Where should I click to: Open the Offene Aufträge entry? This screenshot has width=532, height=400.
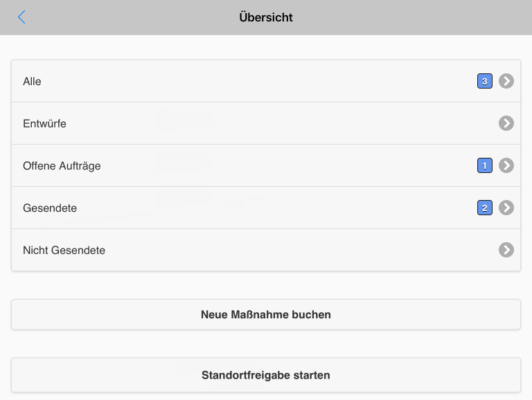[x=62, y=166]
